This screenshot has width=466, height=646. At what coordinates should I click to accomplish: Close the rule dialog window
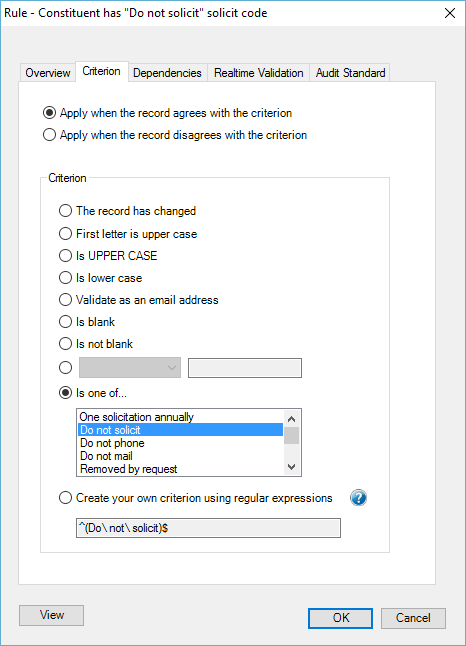[450, 13]
